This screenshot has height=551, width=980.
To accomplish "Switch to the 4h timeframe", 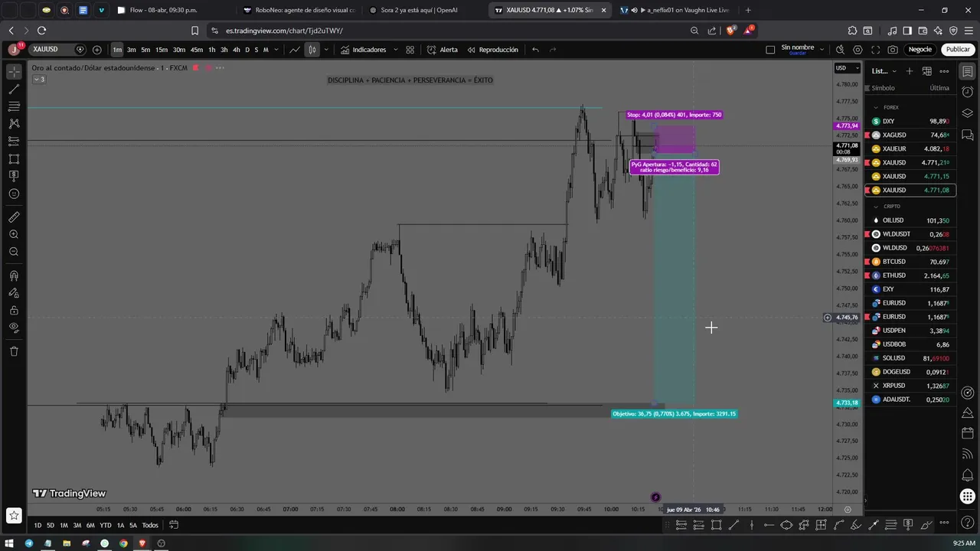I will click(x=236, y=50).
